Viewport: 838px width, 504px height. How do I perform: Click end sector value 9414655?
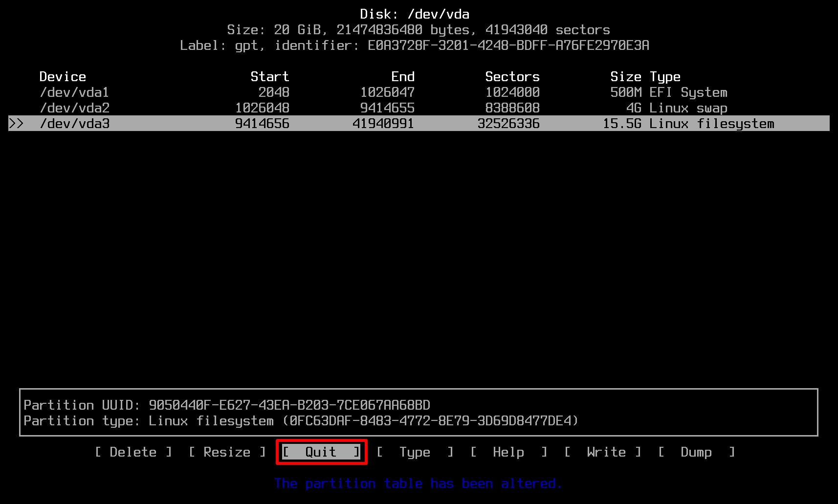point(387,108)
